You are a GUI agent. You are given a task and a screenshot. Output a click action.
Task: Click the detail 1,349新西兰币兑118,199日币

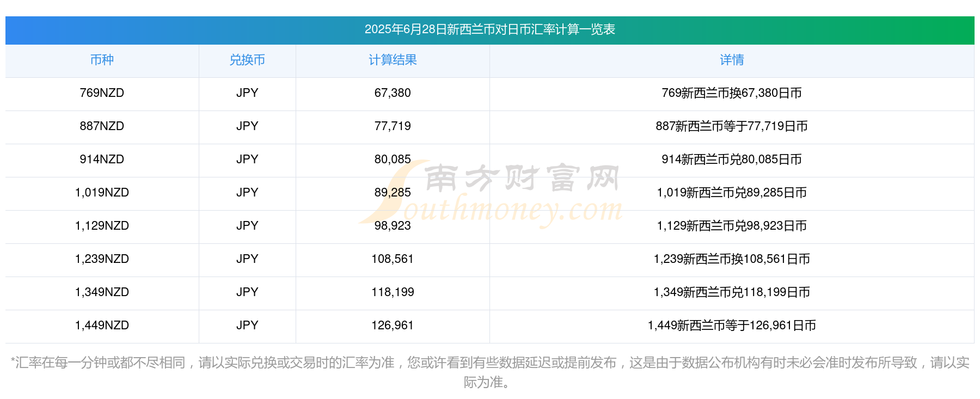pos(732,292)
